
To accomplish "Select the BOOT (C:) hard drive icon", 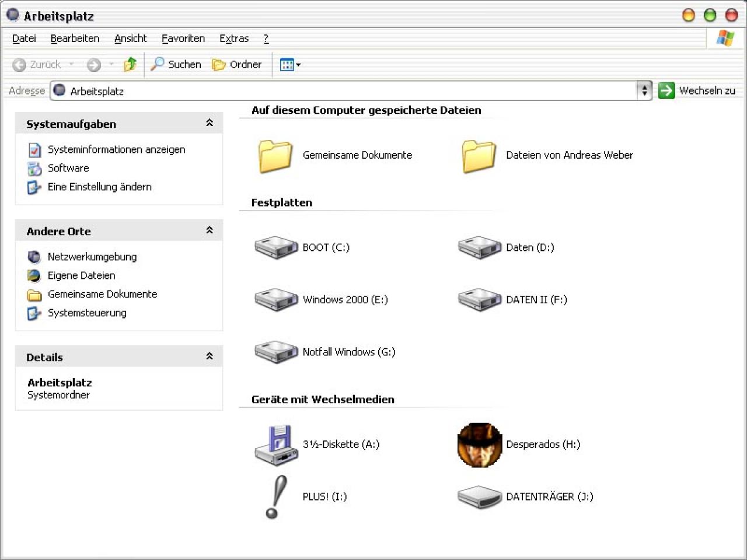I will tap(276, 247).
